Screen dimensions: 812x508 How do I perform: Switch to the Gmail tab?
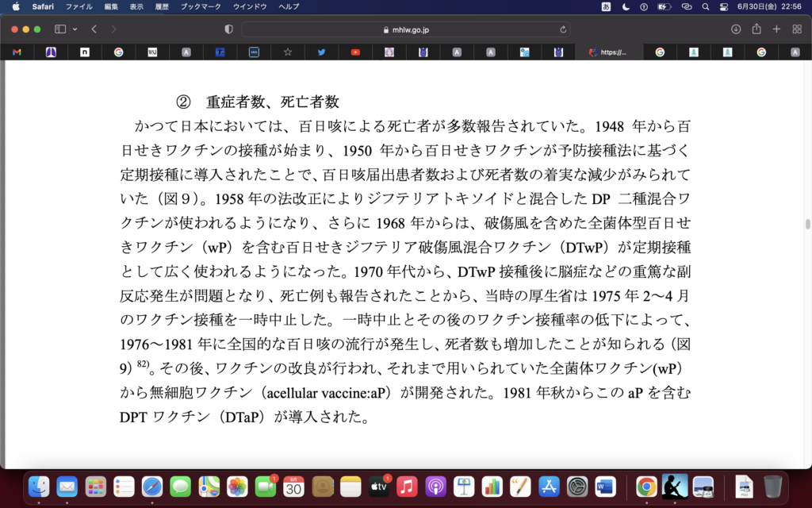coord(17,52)
